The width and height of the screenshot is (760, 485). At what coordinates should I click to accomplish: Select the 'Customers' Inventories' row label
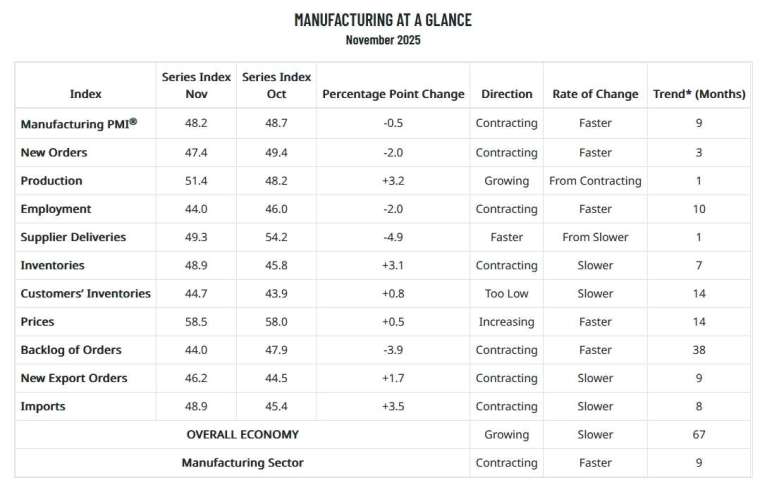click(x=85, y=293)
